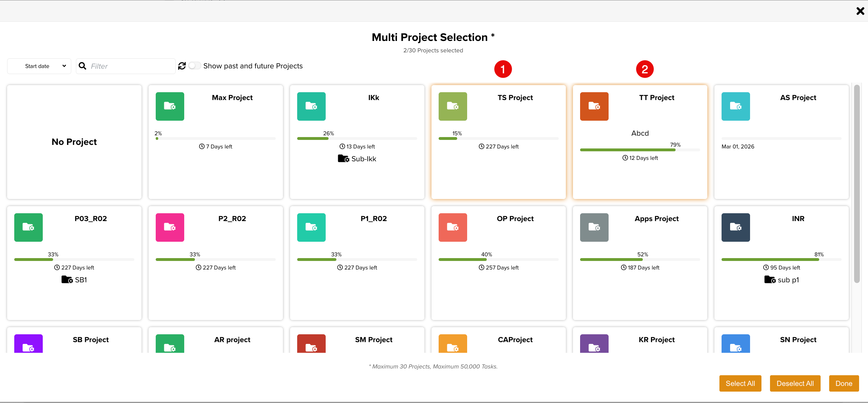Click the 2/30 Projects selected counter
The height and width of the screenshot is (403, 868).
[x=433, y=51]
